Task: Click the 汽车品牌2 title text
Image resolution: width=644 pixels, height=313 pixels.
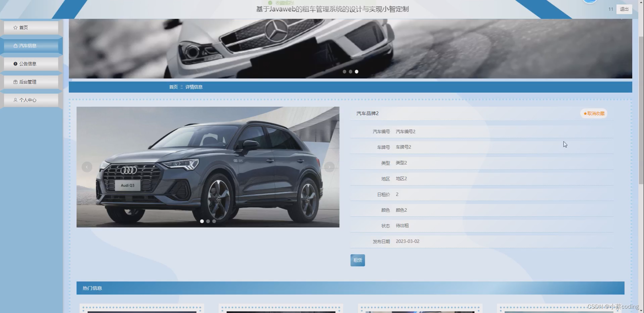Action: (x=368, y=113)
